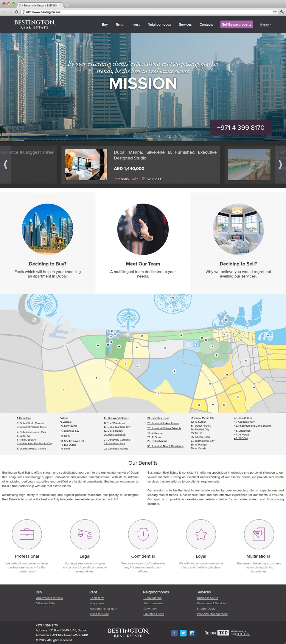Open Services in the top navigation
This screenshot has width=286, height=644.
click(185, 24)
